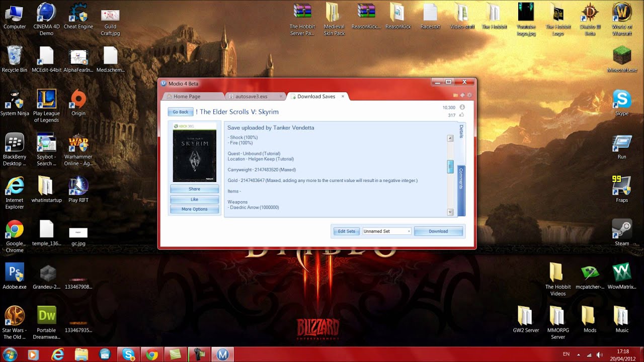Open the Steam desktop icon
This screenshot has height=362, width=644.
click(x=622, y=233)
